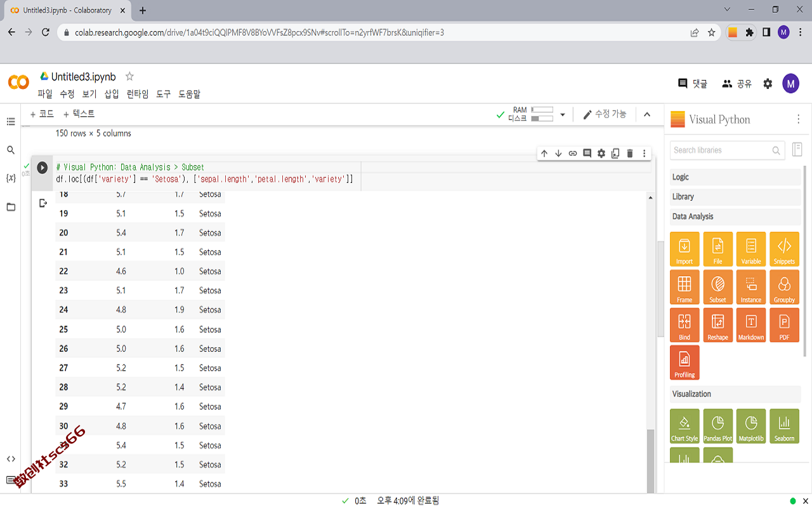
Task: Add a new text cell with +텍스트
Action: 79,114
